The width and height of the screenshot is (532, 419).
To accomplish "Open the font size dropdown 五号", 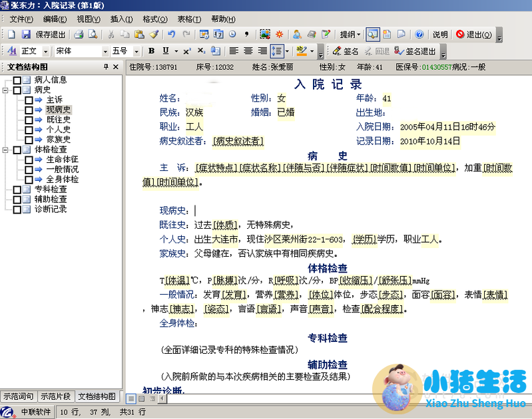I will 136,51.
